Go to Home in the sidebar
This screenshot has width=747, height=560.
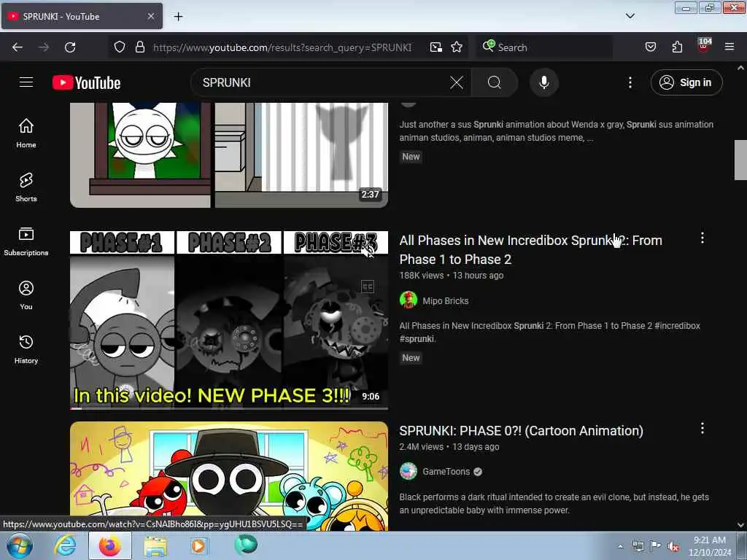(x=26, y=133)
